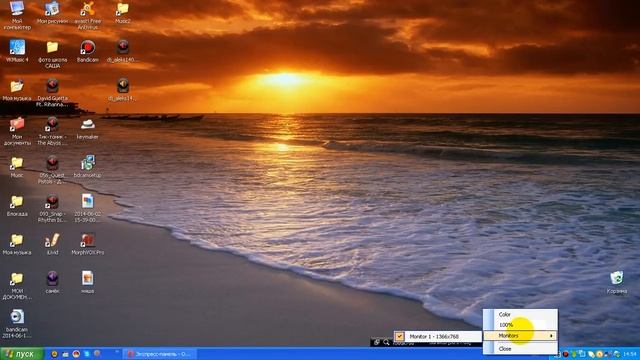640x360 pixels.
Task: Expand the Monitors submenu arrow
Action: (551, 336)
